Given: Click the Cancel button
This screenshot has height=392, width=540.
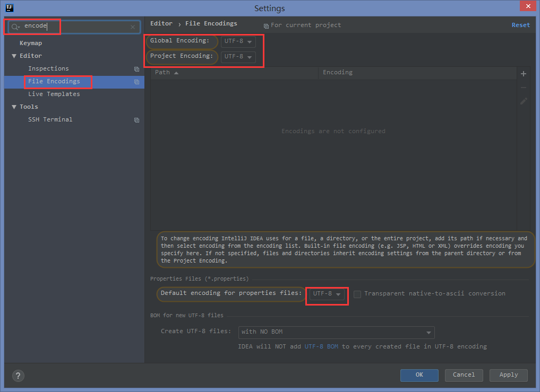Looking at the screenshot, I should tap(464, 375).
